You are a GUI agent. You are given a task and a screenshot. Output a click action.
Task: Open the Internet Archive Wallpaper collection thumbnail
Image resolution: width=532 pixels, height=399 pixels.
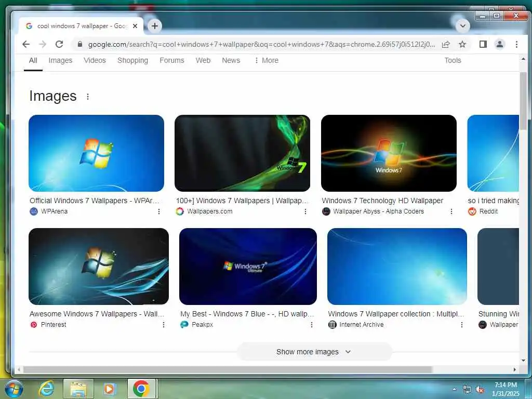tap(397, 267)
